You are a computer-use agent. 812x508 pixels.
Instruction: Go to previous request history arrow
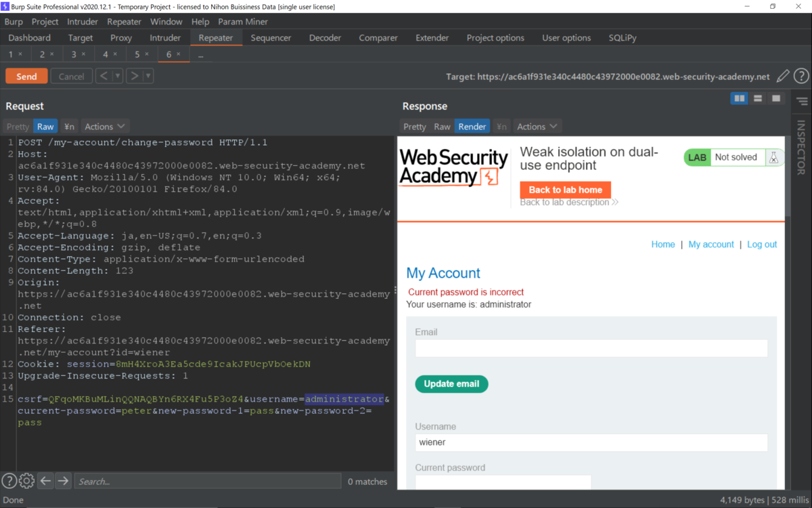click(x=104, y=76)
